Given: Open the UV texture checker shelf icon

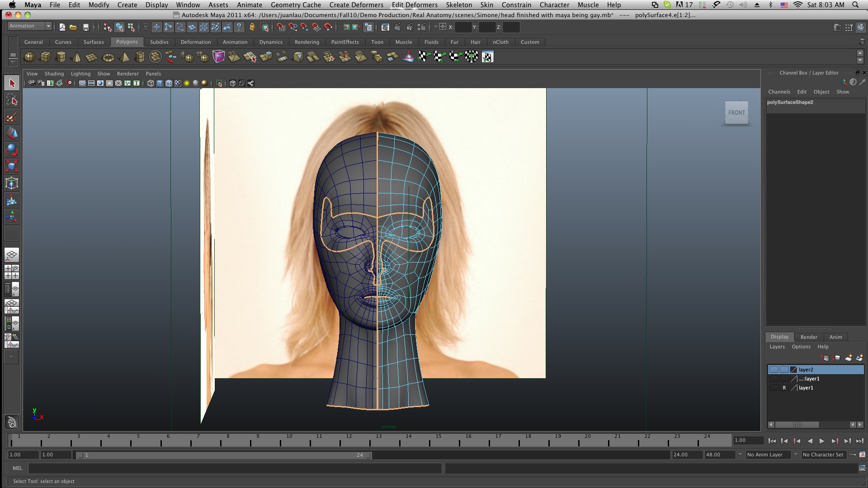Looking at the screenshot, I should pos(487,57).
